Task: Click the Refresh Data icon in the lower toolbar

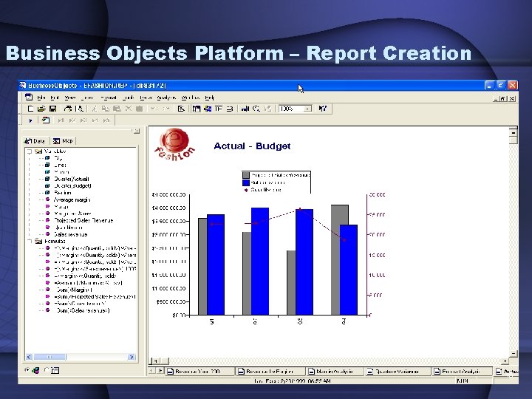Action: (x=46, y=120)
